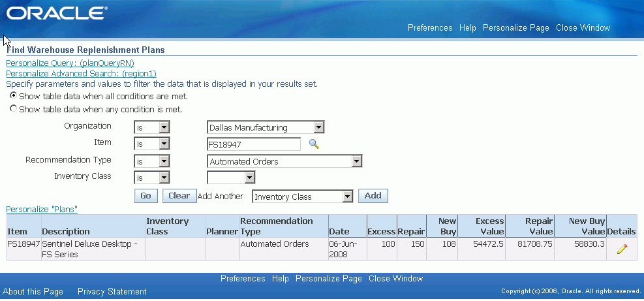Open the Inventory Class 'is' operator dropdown
This screenshot has width=644, height=301.
click(152, 178)
